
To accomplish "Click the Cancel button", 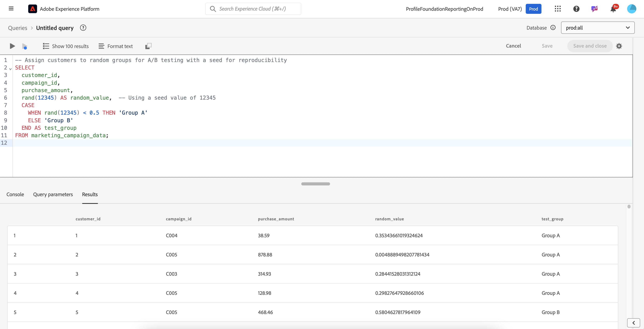I will tap(513, 46).
